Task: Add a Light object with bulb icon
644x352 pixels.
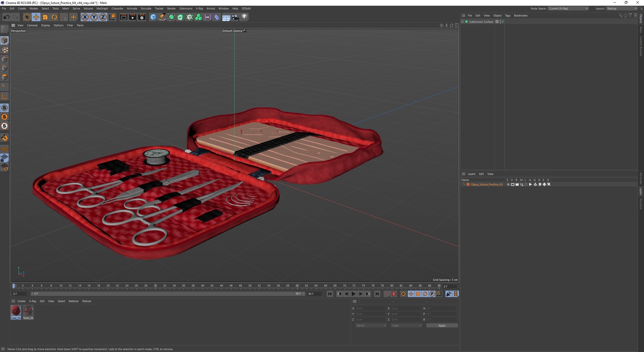Action: 245,17
